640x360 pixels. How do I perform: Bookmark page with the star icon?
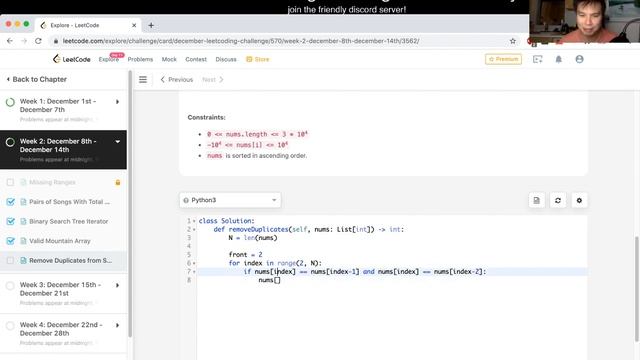513,41
